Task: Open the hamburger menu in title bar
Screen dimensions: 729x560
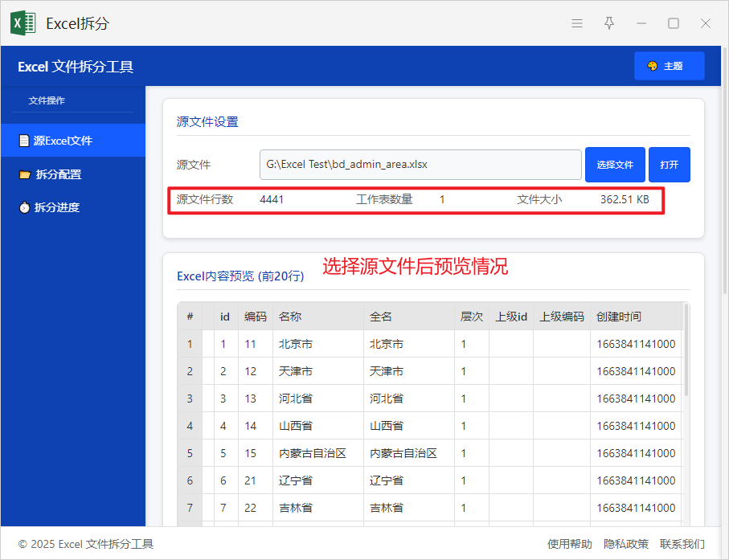Action: (x=577, y=23)
